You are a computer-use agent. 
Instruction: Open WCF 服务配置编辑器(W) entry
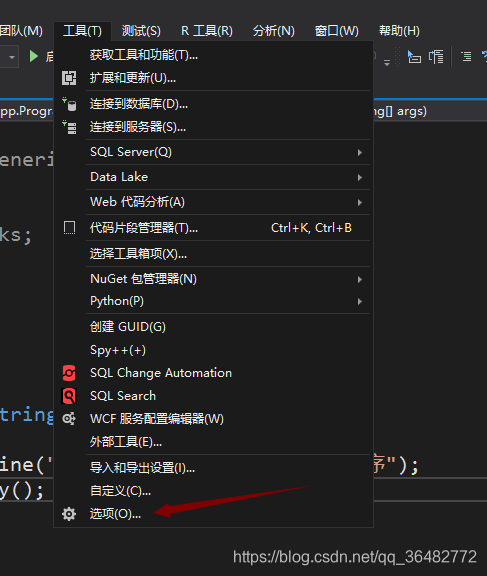[x=213, y=418]
